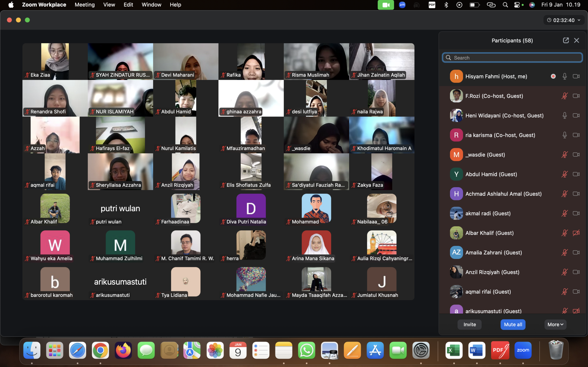Click ria karisma's video camera icon

[576, 135]
